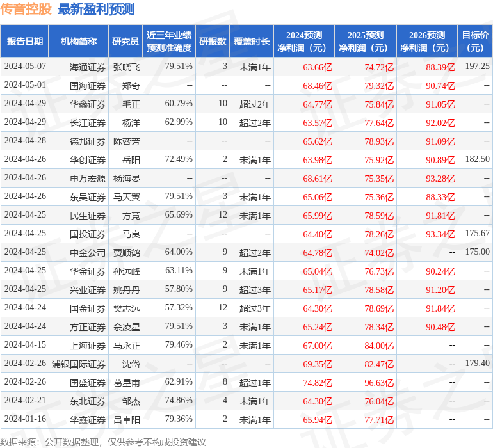Click the 74.82亿 forecast value
The width and height of the screenshot is (493, 448).
click(x=318, y=382)
